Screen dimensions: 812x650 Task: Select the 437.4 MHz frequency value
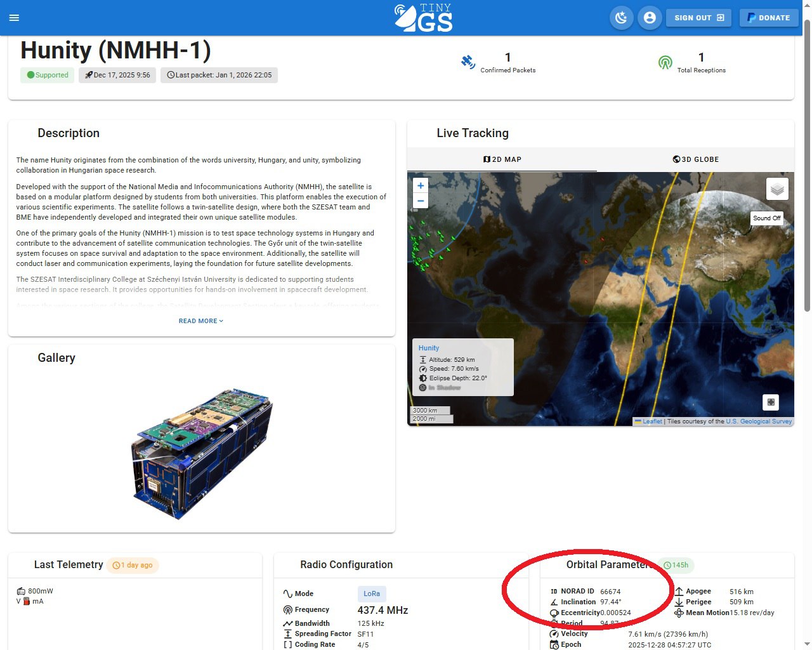pos(383,610)
